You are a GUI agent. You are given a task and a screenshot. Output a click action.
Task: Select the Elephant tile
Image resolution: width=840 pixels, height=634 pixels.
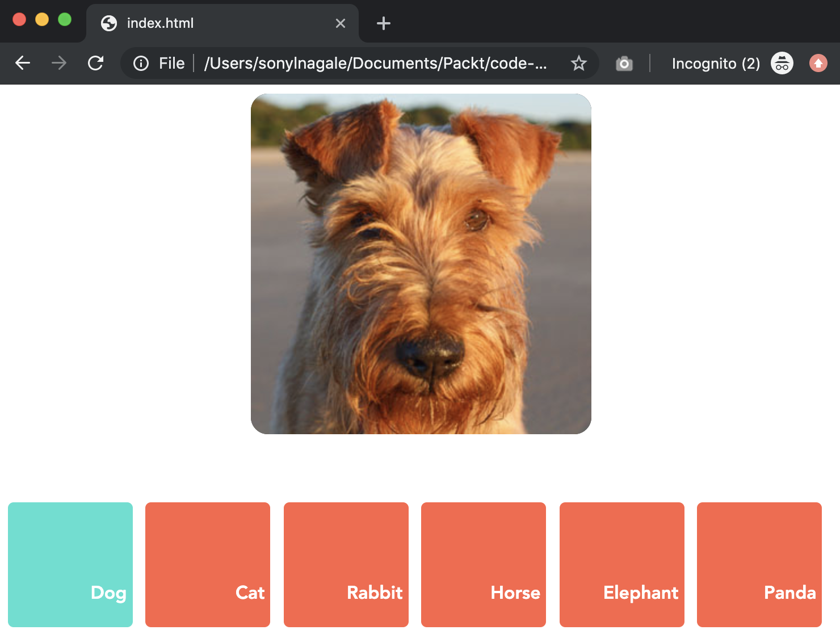[x=622, y=564]
